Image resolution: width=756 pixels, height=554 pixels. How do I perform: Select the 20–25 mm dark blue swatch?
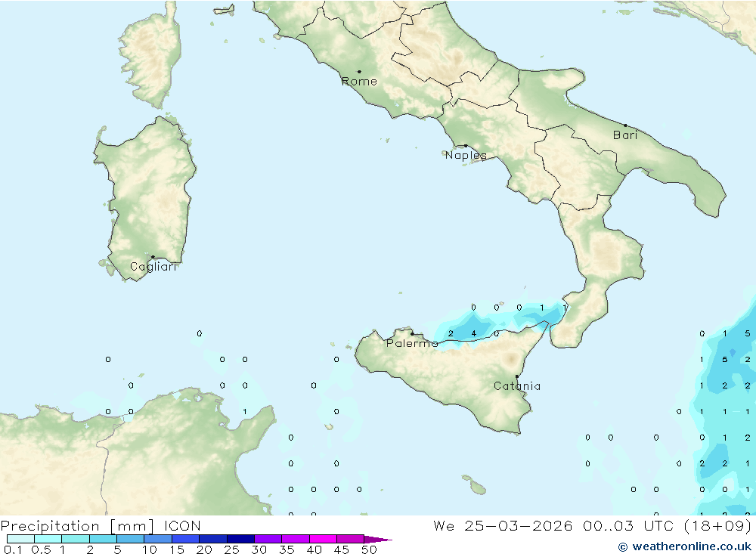click(213, 539)
